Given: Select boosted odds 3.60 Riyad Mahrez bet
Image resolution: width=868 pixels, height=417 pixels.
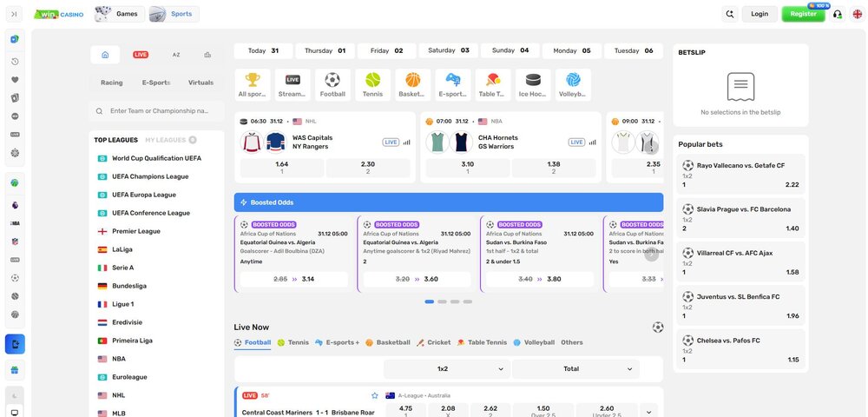Looking at the screenshot, I should point(417,279).
